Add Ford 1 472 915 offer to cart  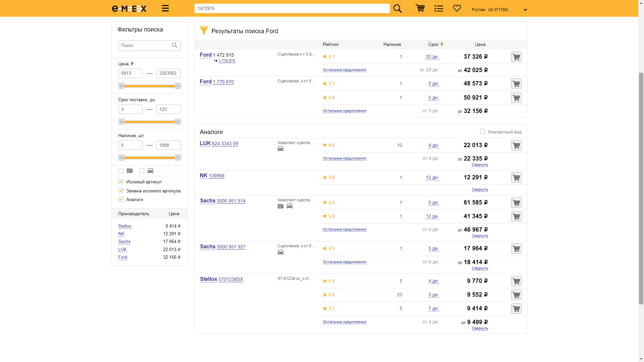point(516,57)
